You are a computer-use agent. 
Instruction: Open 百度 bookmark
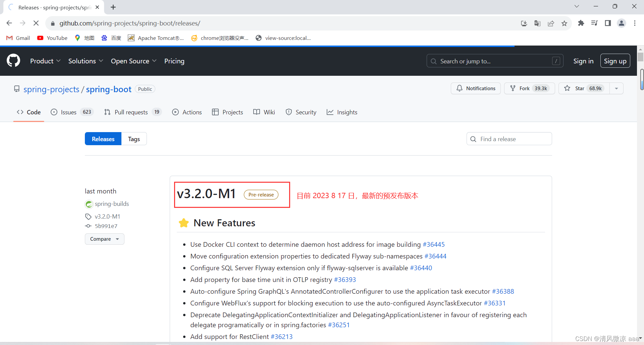111,38
